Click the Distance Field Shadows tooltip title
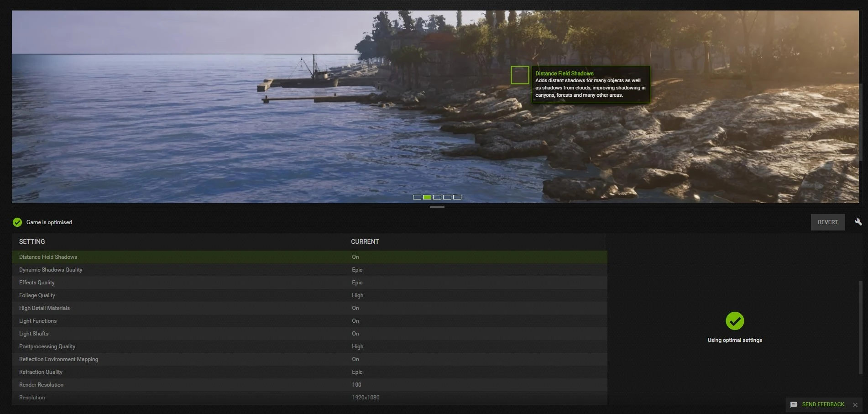868x414 pixels. 565,73
